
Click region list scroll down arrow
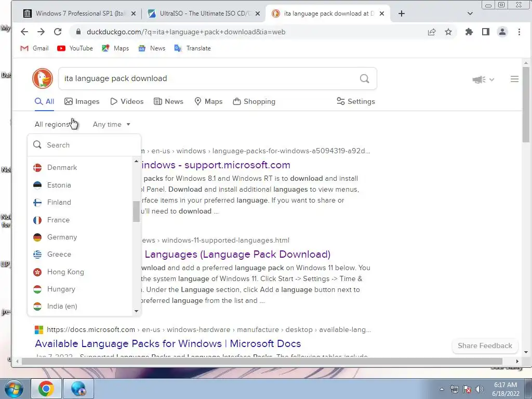[137, 311]
